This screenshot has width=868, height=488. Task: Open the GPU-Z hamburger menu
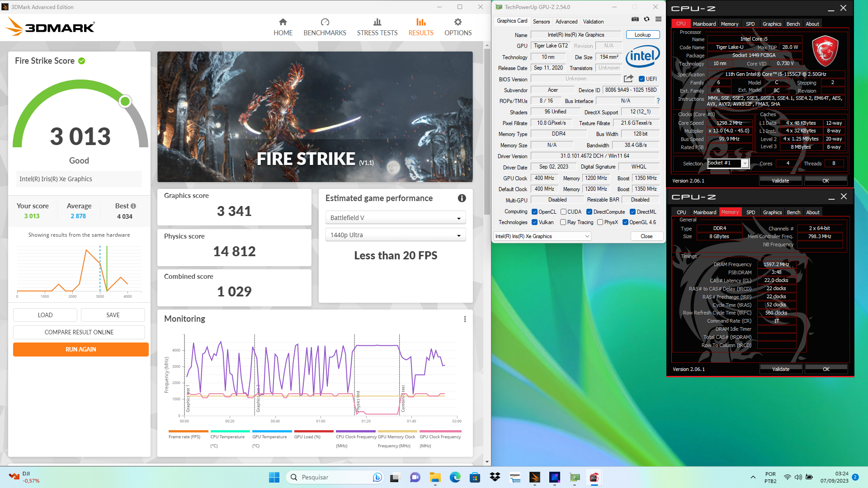(658, 19)
